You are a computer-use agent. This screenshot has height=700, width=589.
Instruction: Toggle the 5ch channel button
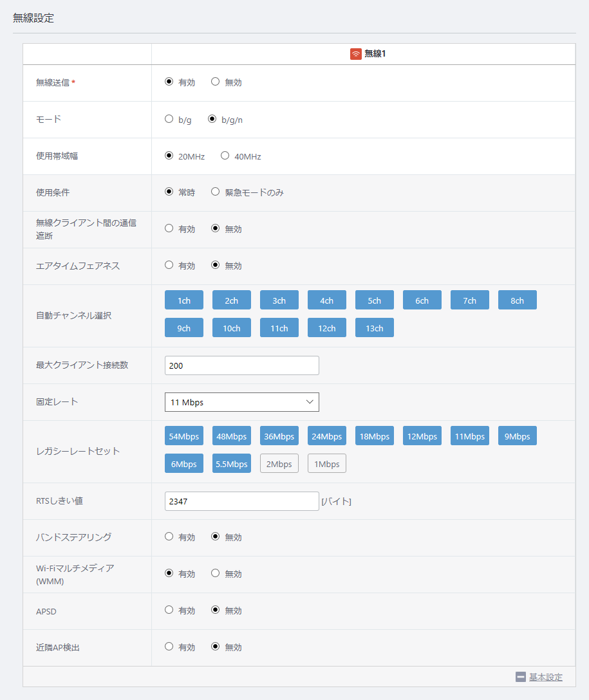coord(374,300)
